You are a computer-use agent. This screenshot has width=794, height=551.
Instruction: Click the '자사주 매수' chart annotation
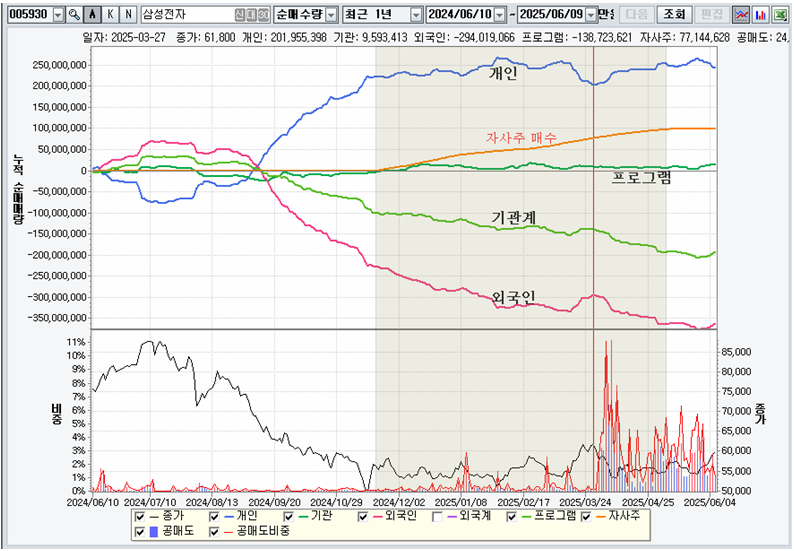click(x=521, y=138)
